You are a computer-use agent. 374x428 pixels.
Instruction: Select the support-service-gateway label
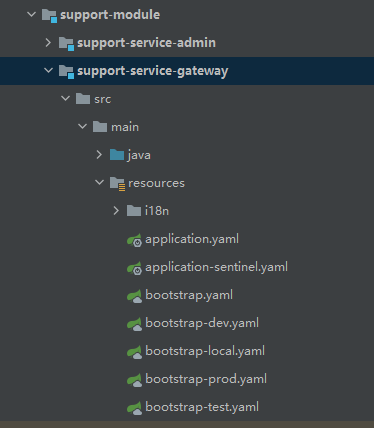point(153,71)
